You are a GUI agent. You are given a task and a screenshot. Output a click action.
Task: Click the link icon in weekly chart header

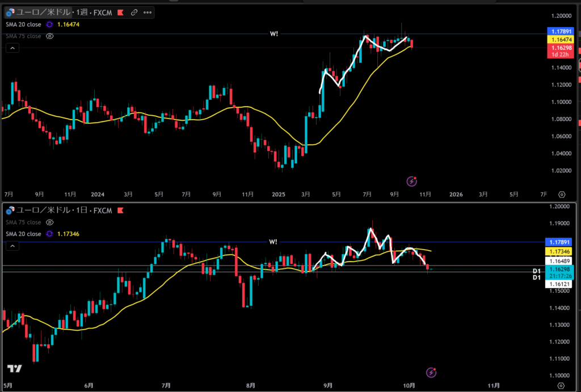pos(134,12)
